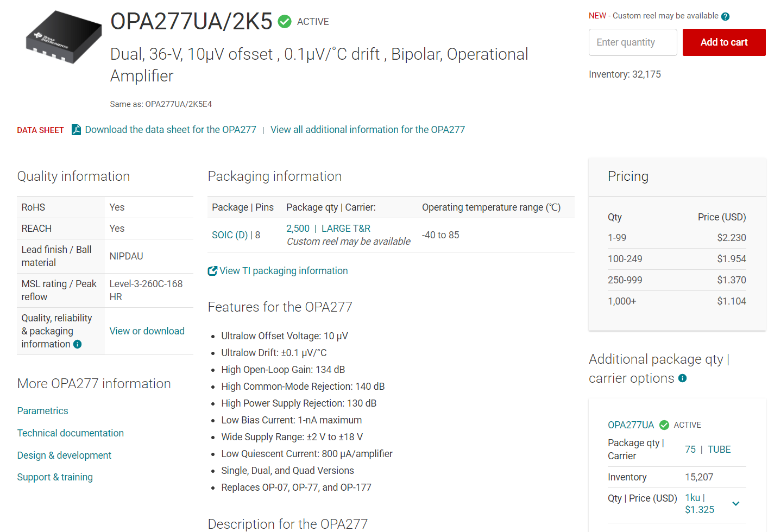
Task: Click info icon beside Quality, reliability & packaging
Action: [x=78, y=344]
